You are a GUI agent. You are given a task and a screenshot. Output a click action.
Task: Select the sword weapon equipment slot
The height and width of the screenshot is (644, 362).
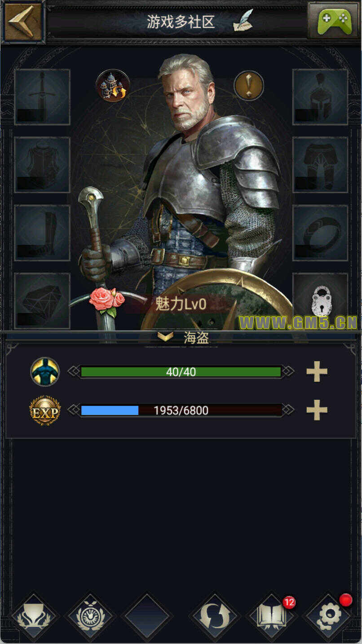[x=42, y=97]
